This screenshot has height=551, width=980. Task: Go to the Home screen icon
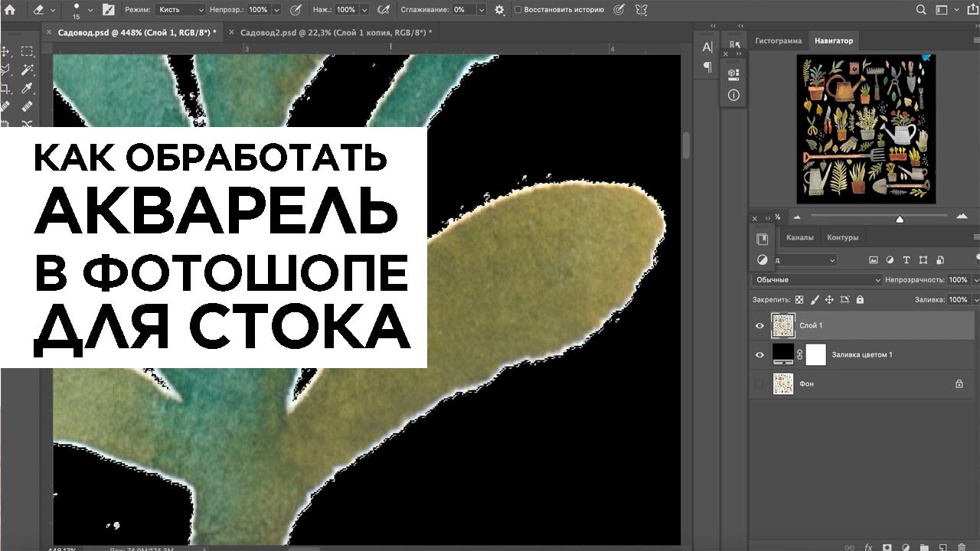[9, 10]
